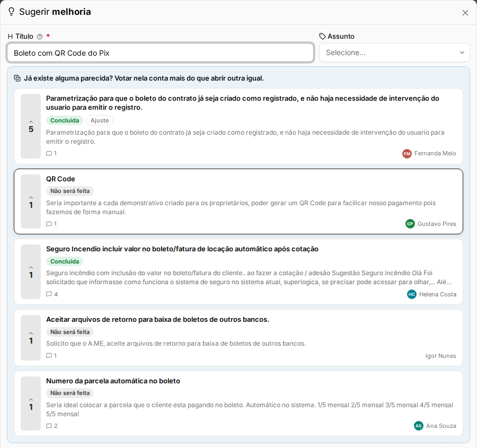The height and width of the screenshot is (448, 477).
Task: Click Gustavo Pires's GP avatar
Action: click(x=410, y=224)
